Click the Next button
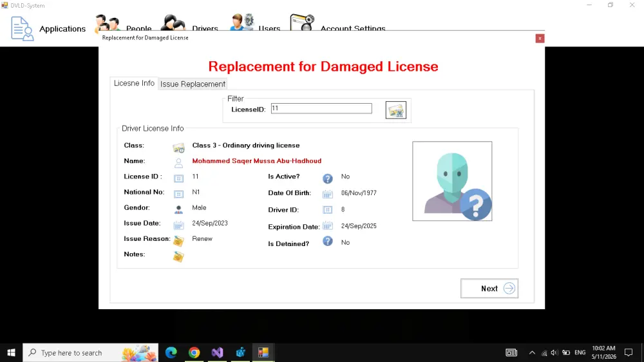This screenshot has width=644, height=362. (489, 289)
